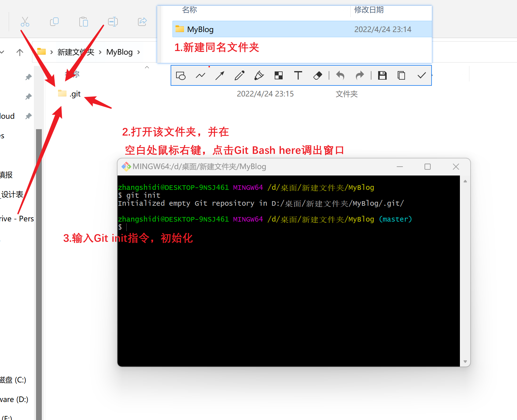The width and height of the screenshot is (517, 420).
Task: Expand the chevron before 新建文件夹 breadcrumb
Action: 52,52
